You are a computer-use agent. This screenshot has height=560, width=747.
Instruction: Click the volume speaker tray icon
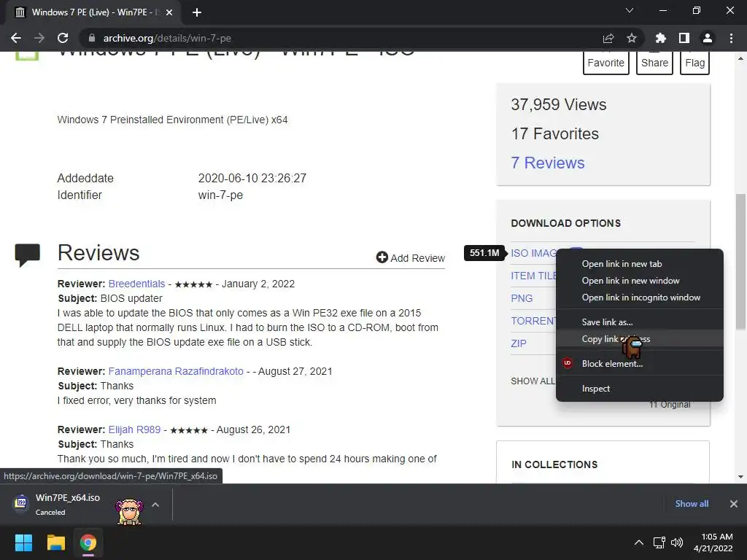tap(676, 542)
